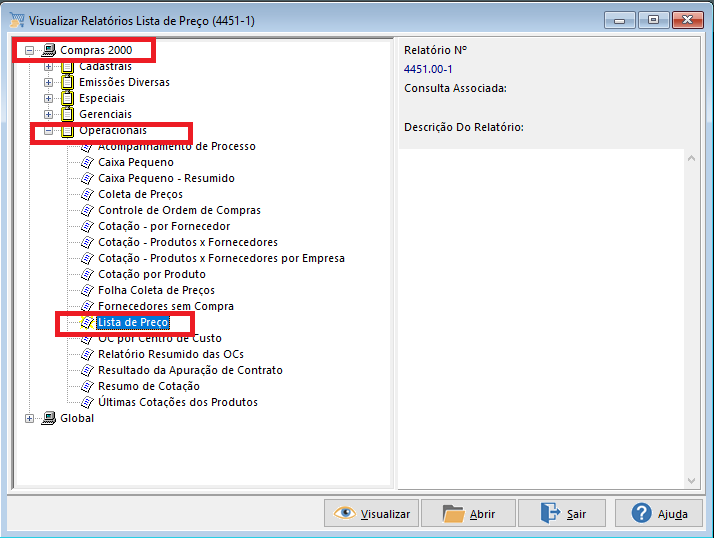Click description scrollbar down arrow

pos(691,481)
